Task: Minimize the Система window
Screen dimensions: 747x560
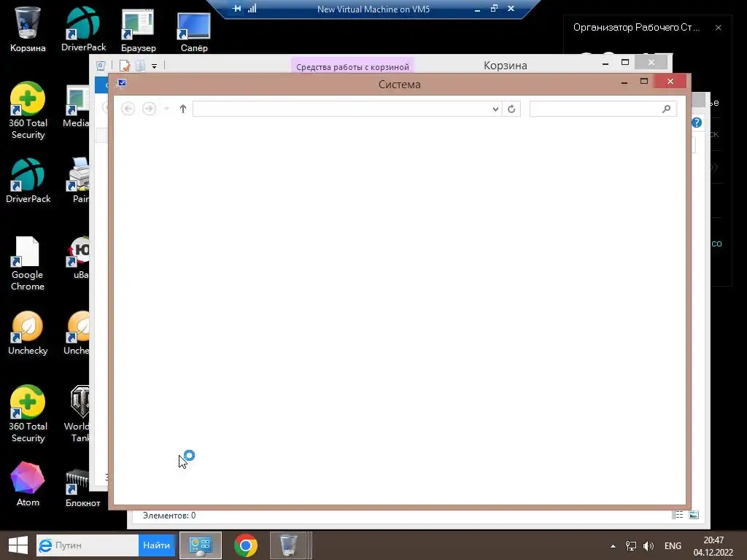Action: (x=624, y=82)
